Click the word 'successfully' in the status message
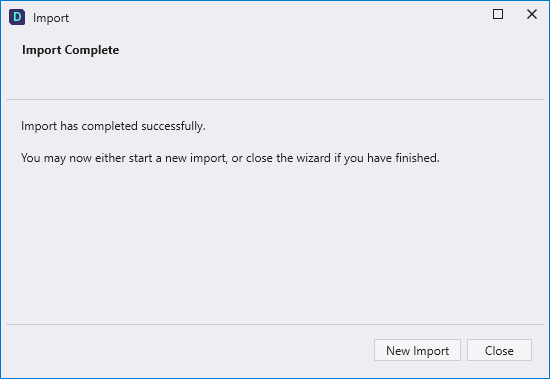 pos(173,126)
